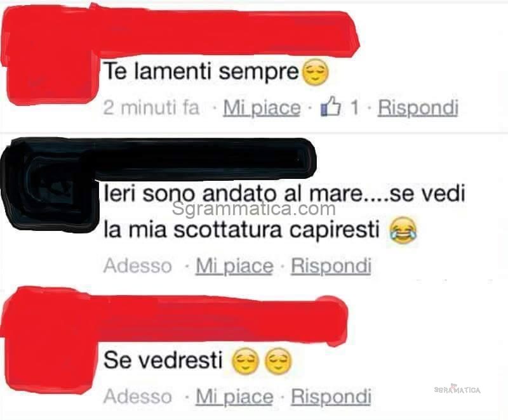This screenshot has width=508, height=420.
Task: Reply to "Se vedresti" using Rispondi
Action: click(331, 397)
